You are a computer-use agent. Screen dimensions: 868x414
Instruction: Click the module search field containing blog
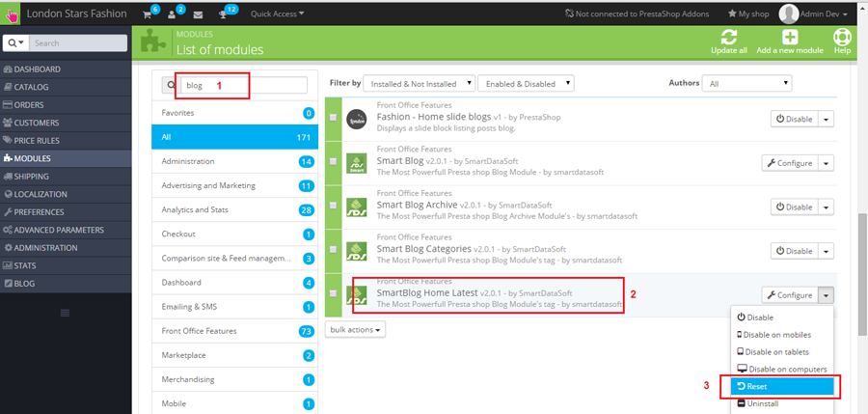point(244,85)
